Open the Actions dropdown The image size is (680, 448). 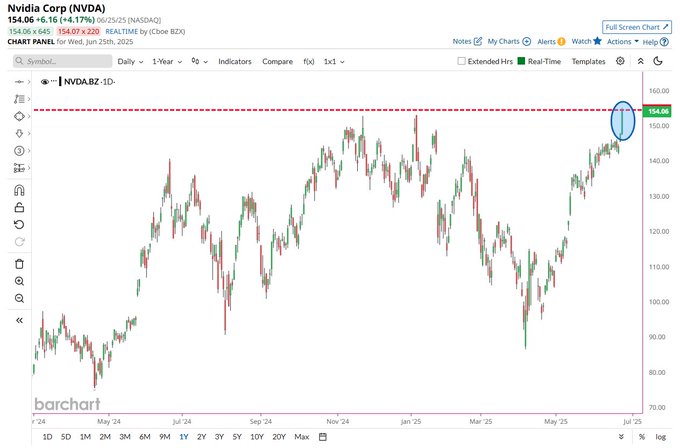coord(622,42)
